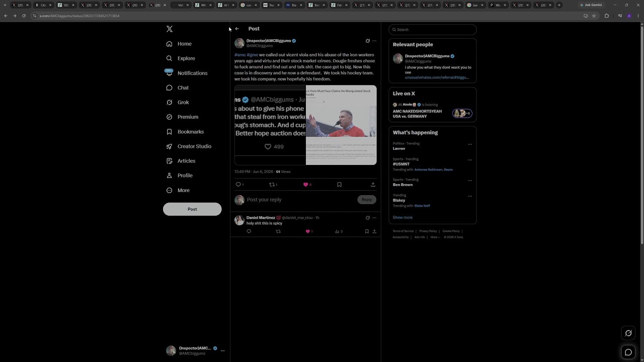The height and width of the screenshot is (362, 644).
Task: Open Daniel Martinez profile avatar
Action: coord(239,220)
